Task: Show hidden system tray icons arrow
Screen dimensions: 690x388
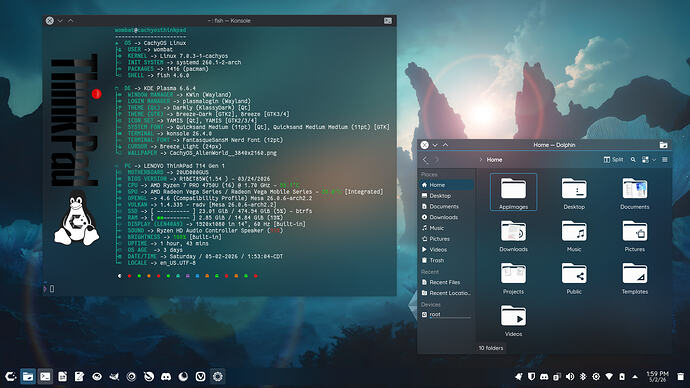Action: [635, 377]
